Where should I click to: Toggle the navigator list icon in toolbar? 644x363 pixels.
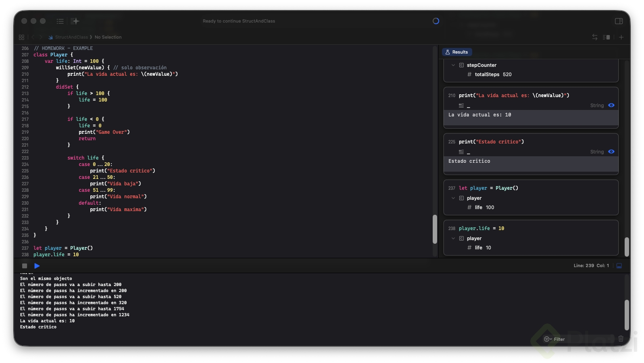[60, 21]
